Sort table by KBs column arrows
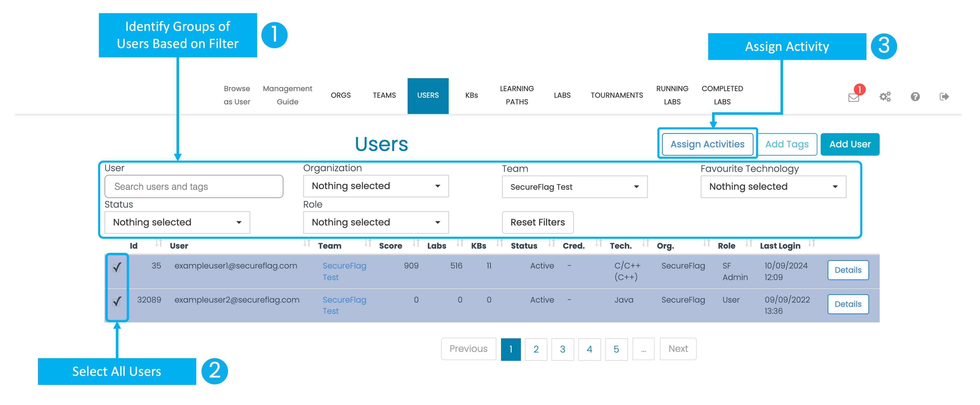Image resolution: width=980 pixels, height=405 pixels. 500,243
